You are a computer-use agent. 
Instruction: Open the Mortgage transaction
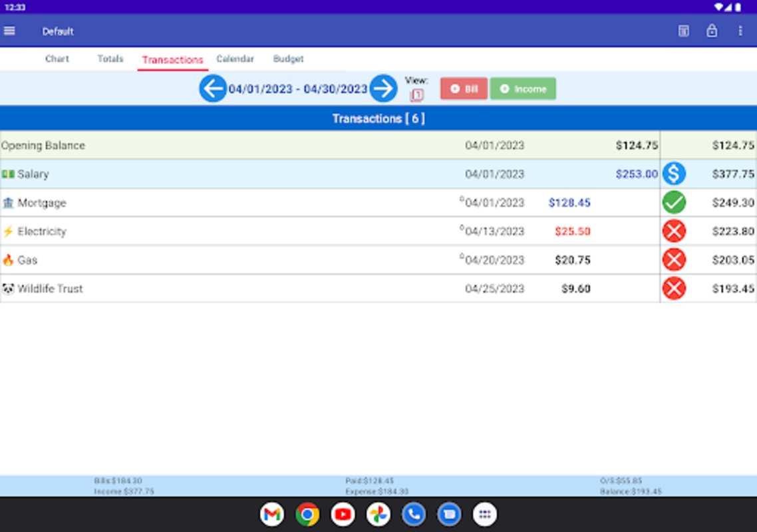[378, 202]
